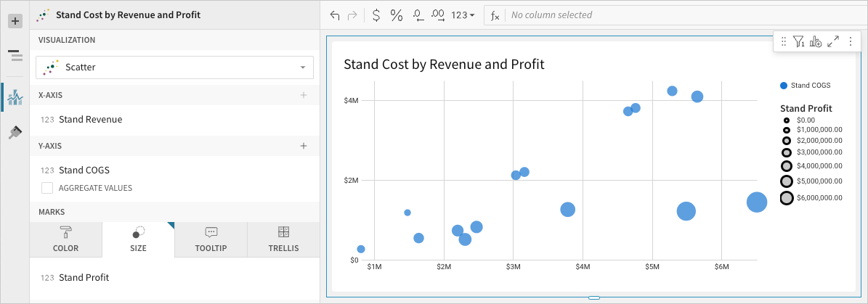
Task: Apply currency format with dollar icon
Action: 376,15
